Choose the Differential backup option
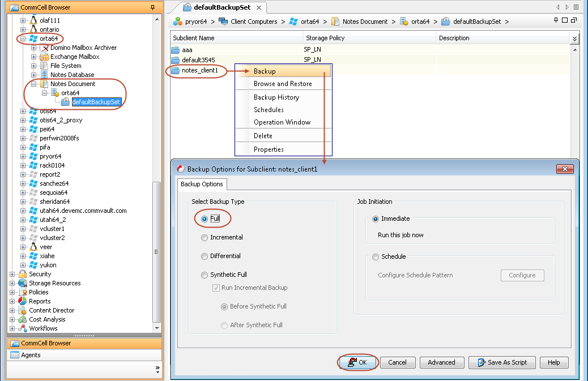The image size is (588, 381). (204, 256)
